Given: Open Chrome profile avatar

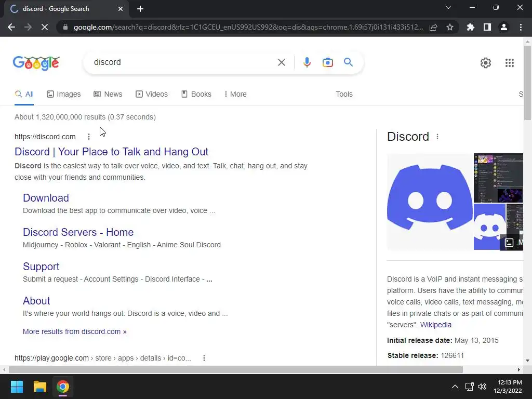Looking at the screenshot, I should pos(504,27).
